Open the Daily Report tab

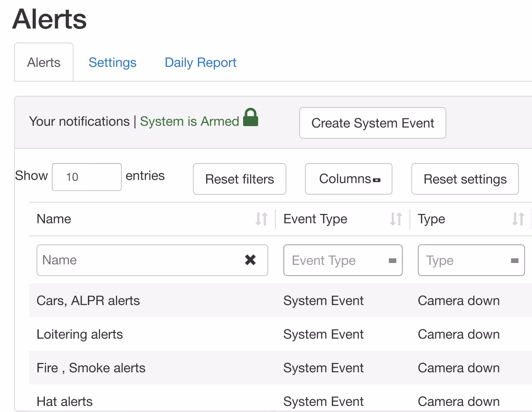201,63
